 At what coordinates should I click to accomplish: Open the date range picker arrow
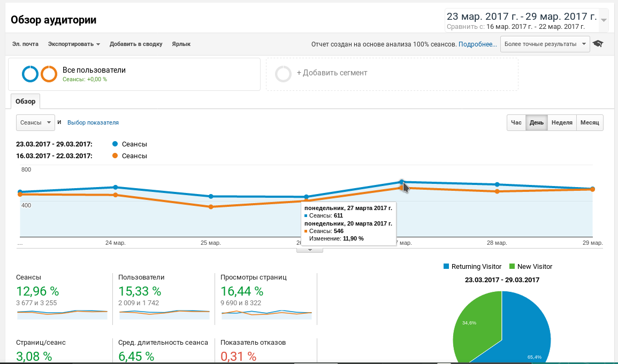[x=604, y=20]
